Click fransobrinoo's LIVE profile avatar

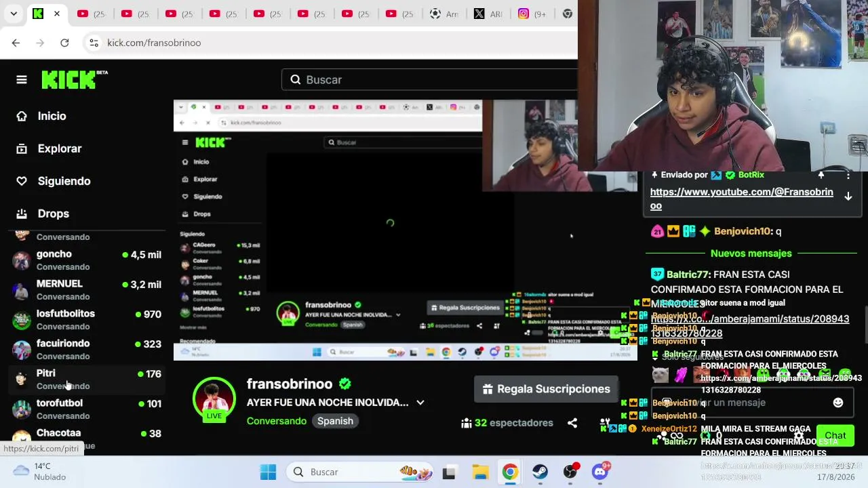tap(214, 399)
